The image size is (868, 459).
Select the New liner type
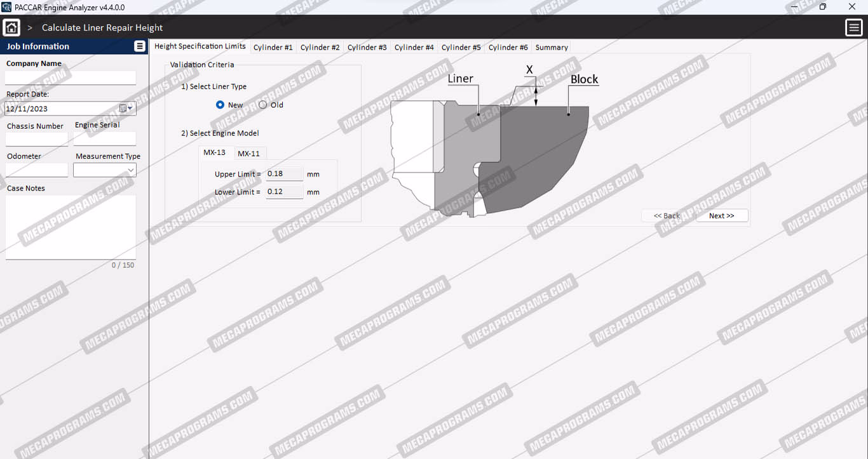point(220,105)
